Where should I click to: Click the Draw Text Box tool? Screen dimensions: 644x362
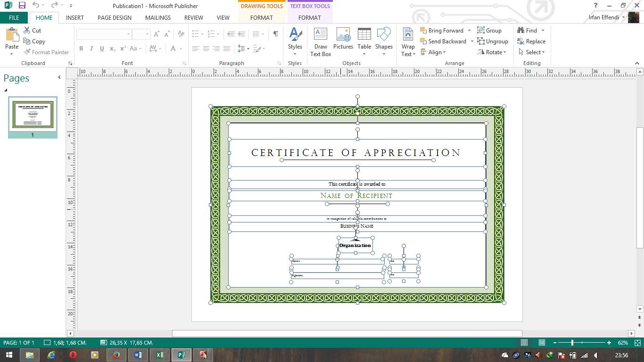point(321,41)
